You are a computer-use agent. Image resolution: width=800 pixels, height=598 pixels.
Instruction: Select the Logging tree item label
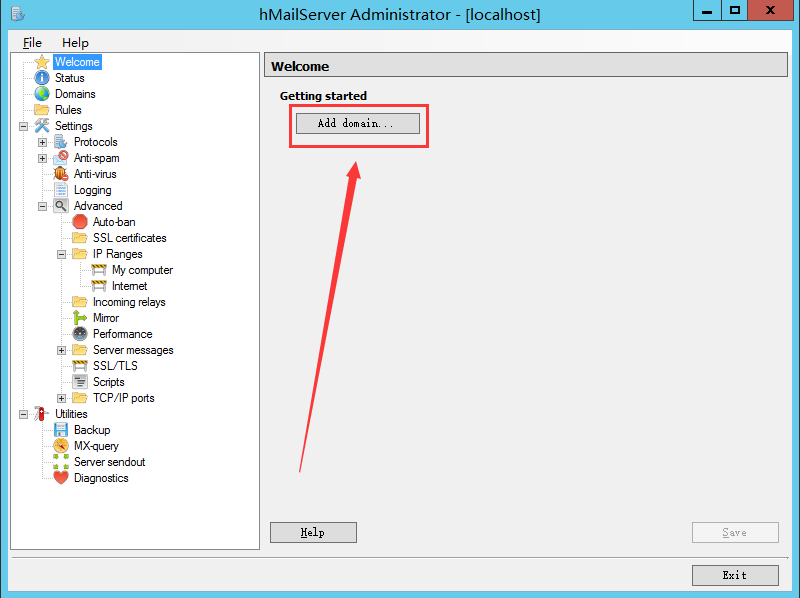pos(93,190)
